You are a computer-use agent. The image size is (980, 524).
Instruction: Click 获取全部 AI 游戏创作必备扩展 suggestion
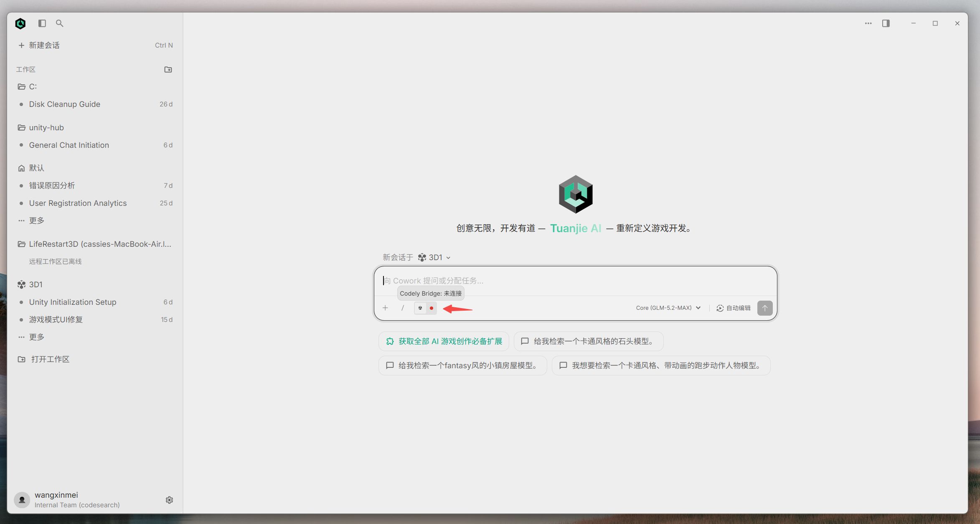444,342
